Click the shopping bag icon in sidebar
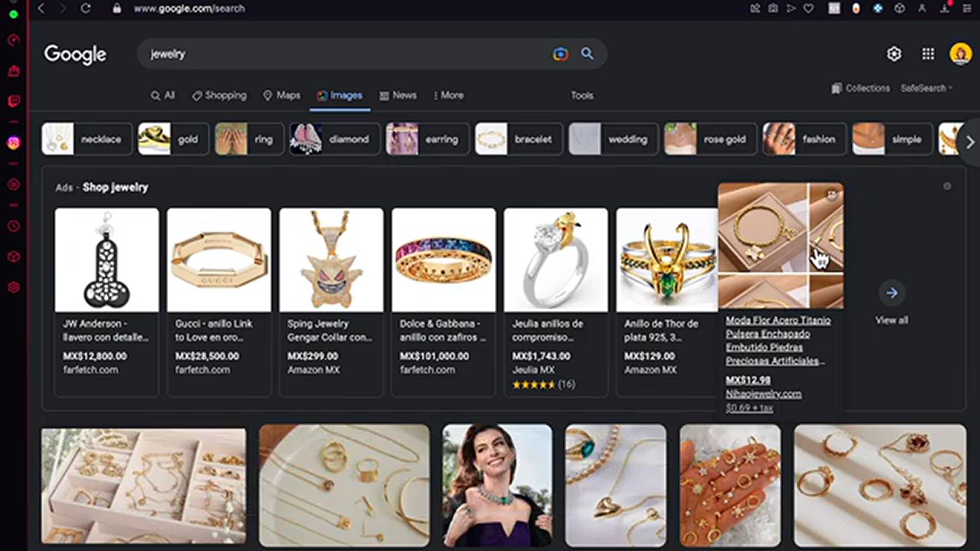980x551 pixels. 14,71
